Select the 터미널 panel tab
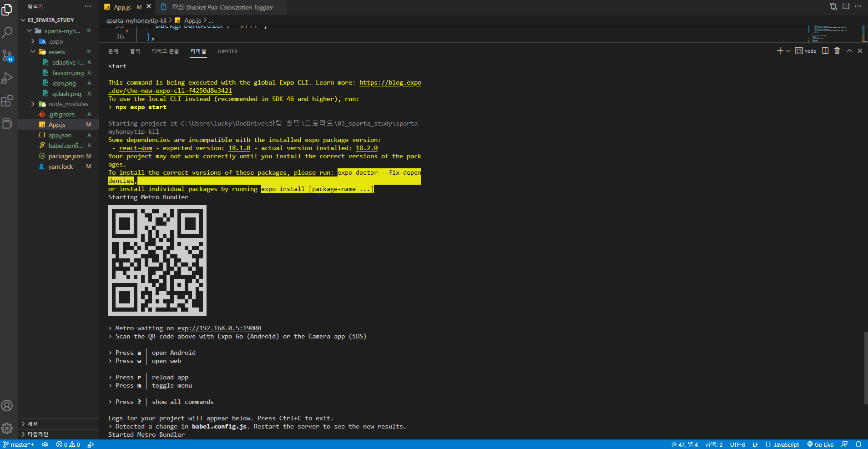Viewport: 868px width, 449px height. click(x=198, y=51)
